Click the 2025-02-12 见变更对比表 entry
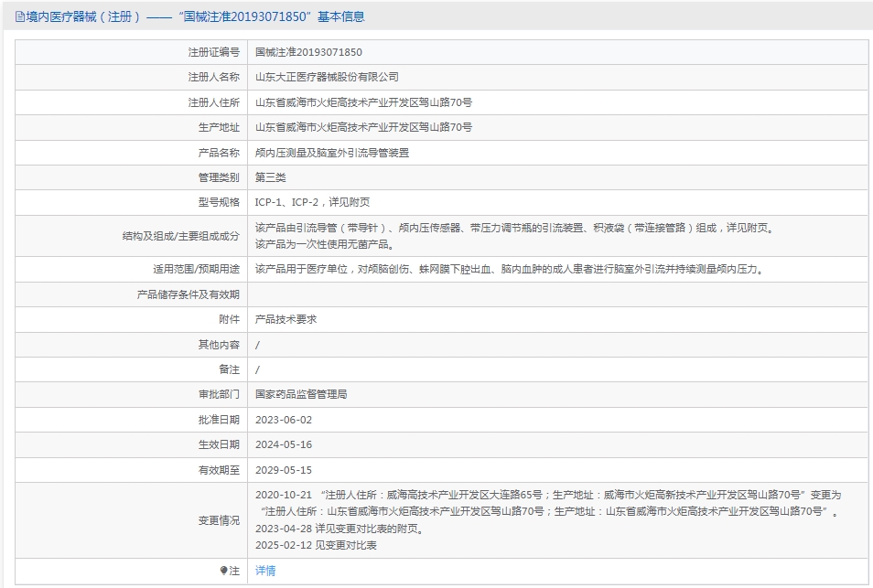The height and width of the screenshot is (588, 873). (316, 545)
